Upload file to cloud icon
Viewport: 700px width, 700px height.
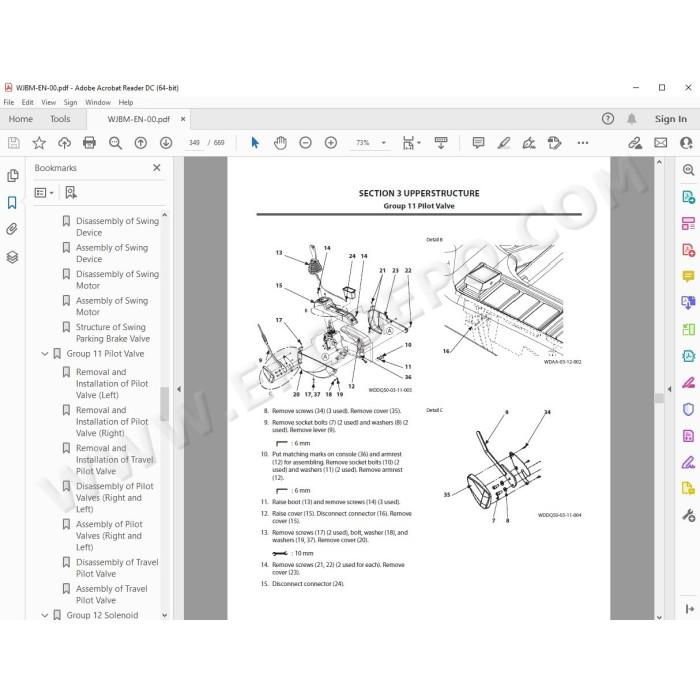pyautogui.click(x=64, y=143)
